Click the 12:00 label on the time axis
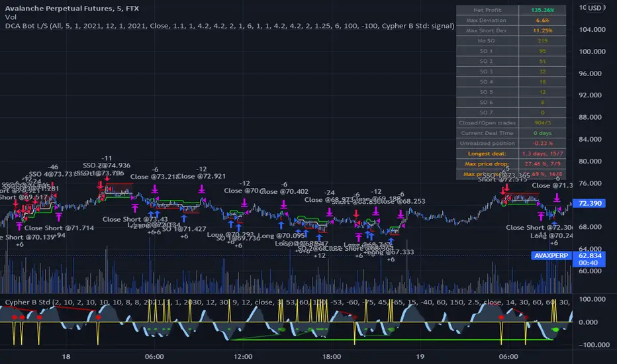This screenshot has height=364, width=617. click(x=244, y=355)
